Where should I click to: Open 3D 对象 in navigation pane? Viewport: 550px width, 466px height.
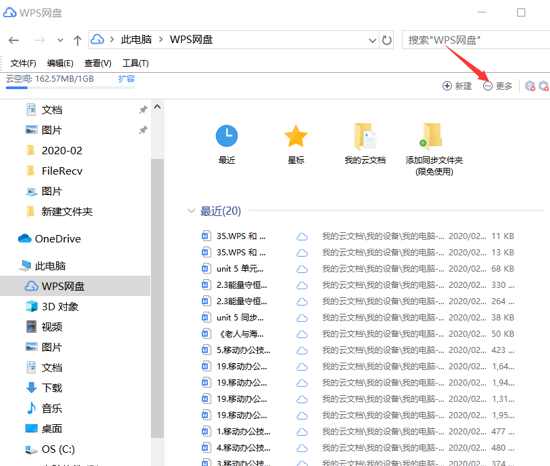(60, 307)
